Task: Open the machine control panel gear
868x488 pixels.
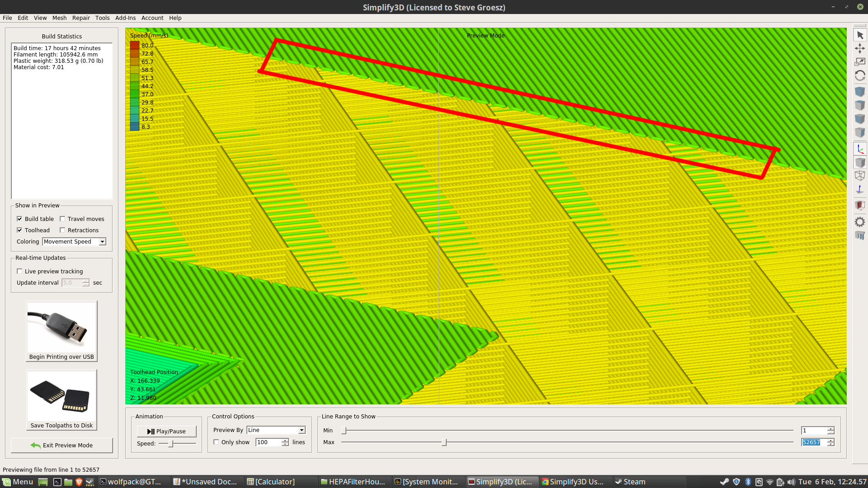Action: pos(860,222)
